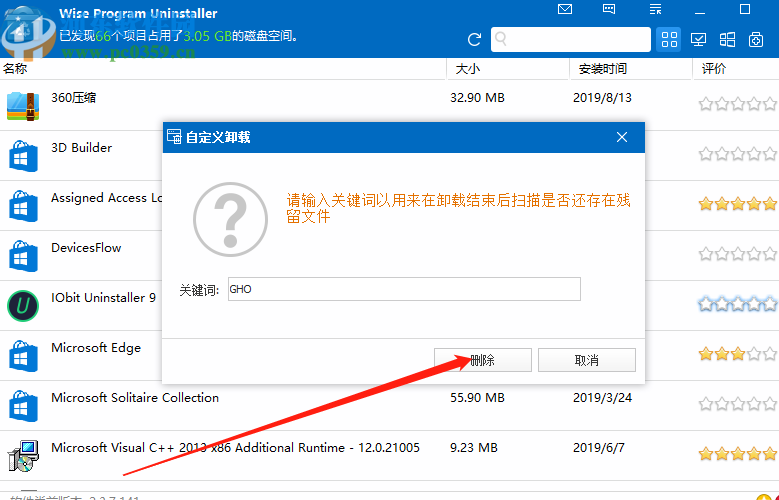Click the 360压缩 program name
Screen dimensions: 779x500
74,98
